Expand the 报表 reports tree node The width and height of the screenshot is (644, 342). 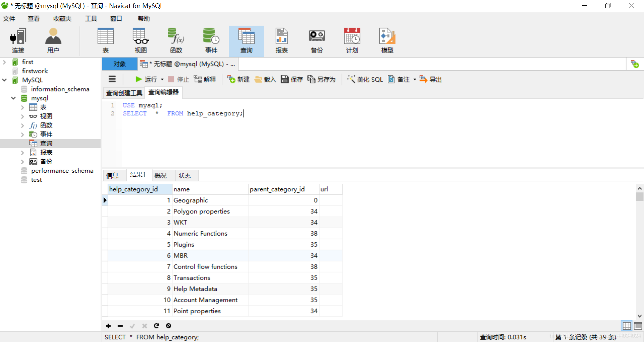[x=22, y=153]
